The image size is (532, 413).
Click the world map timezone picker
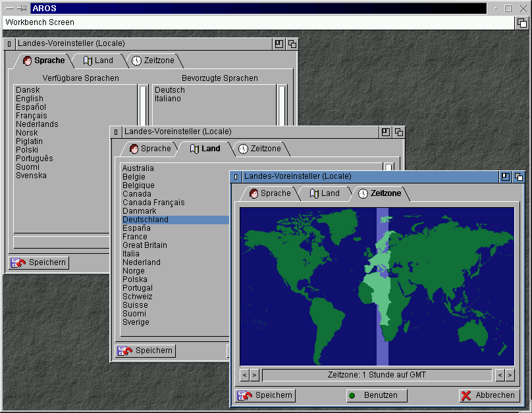point(377,286)
